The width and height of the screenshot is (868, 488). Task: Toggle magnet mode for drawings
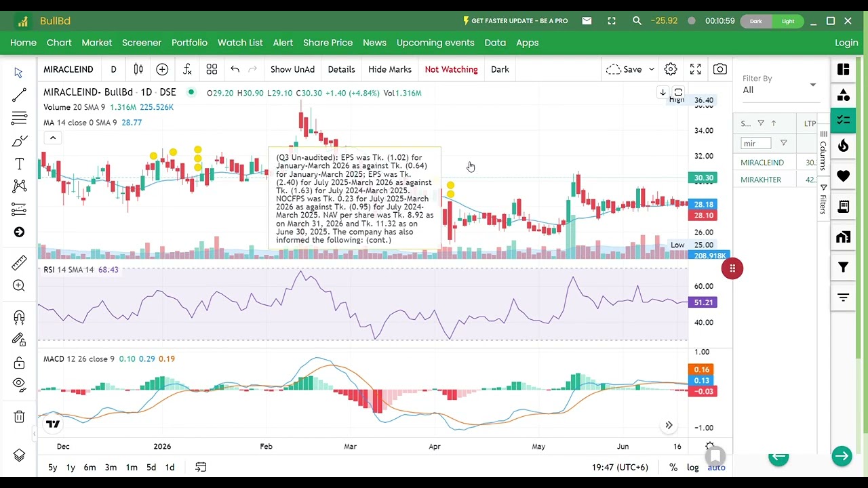point(19,317)
